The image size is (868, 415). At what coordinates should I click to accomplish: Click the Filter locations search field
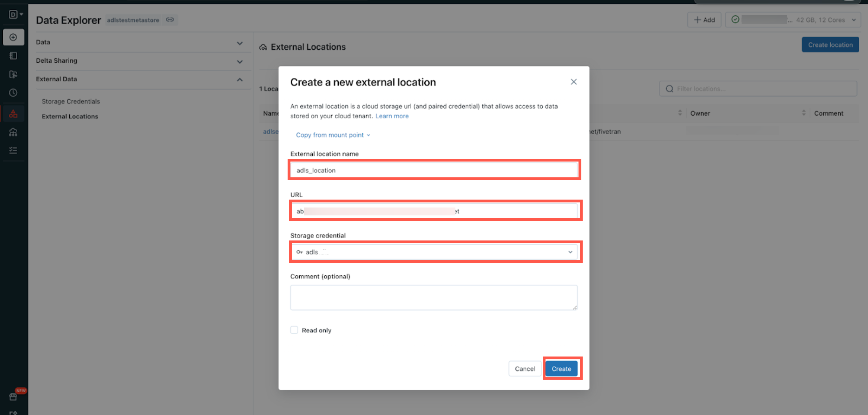[x=758, y=89]
